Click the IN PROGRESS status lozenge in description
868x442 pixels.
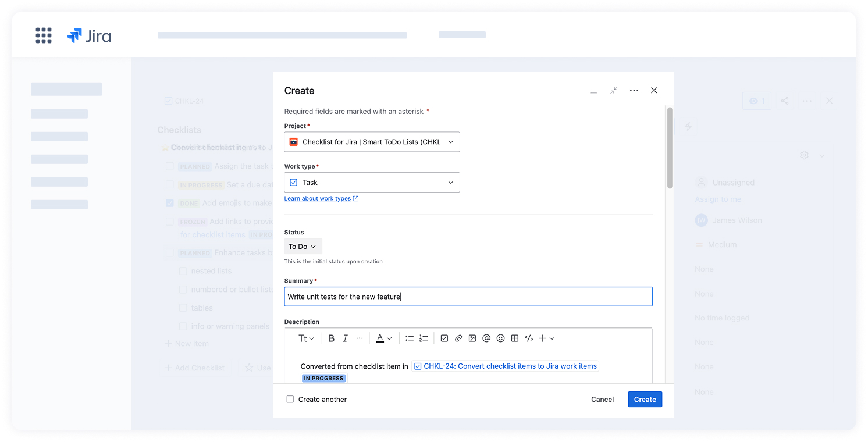(x=324, y=379)
